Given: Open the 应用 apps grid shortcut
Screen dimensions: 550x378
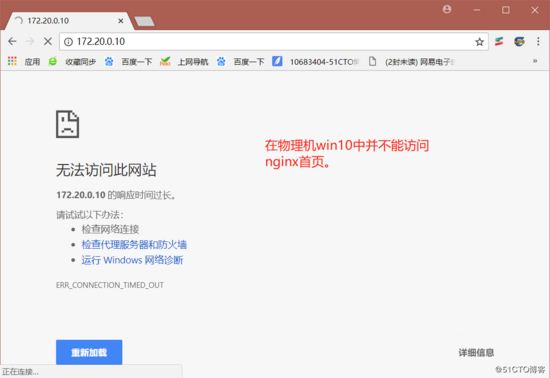Looking at the screenshot, I should click(24, 62).
